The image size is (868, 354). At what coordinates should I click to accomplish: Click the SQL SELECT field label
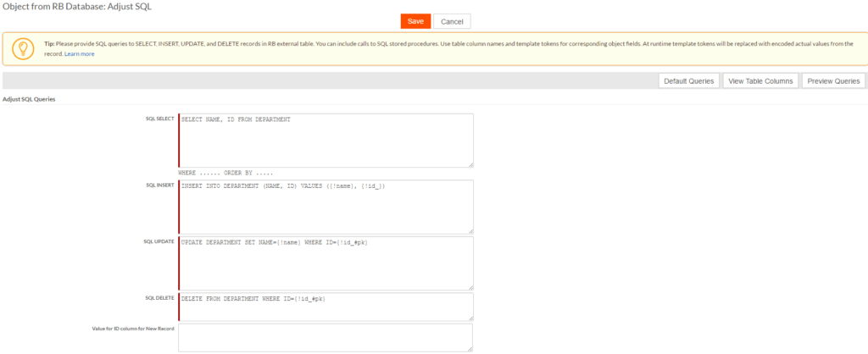click(159, 119)
